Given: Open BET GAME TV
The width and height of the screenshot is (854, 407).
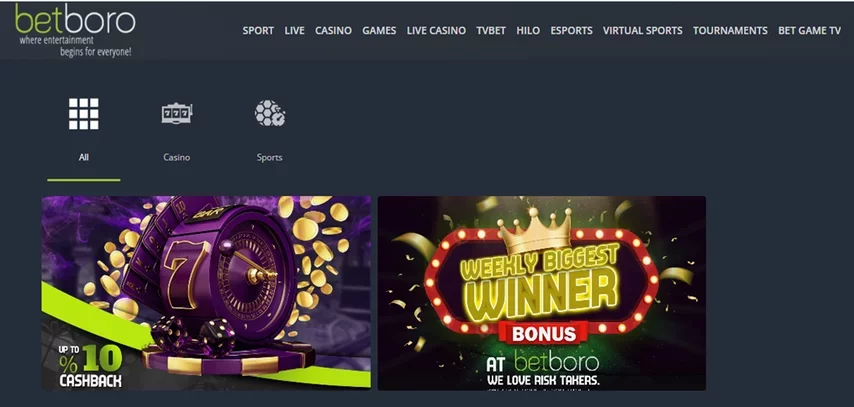Looking at the screenshot, I should click(x=809, y=31).
